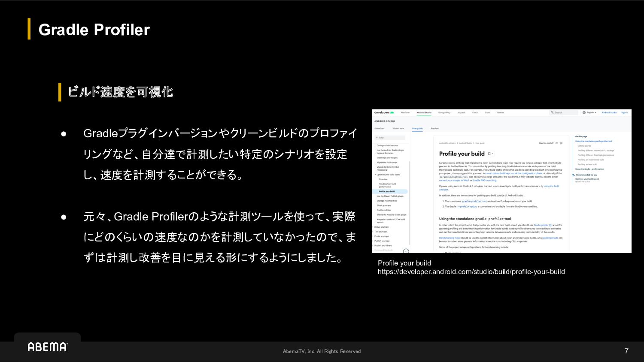
Task: Open Configure build variants in sidebar
Action: tap(387, 145)
